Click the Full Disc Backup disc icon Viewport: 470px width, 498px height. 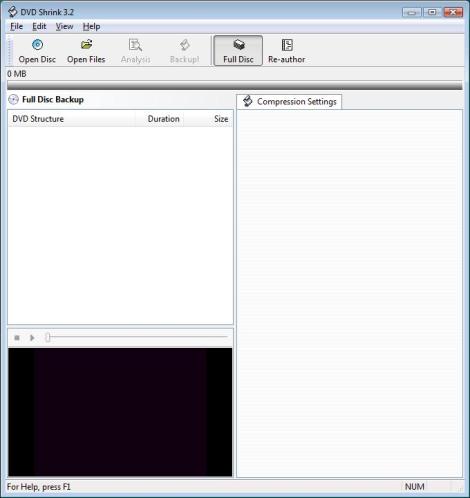tap(13, 100)
